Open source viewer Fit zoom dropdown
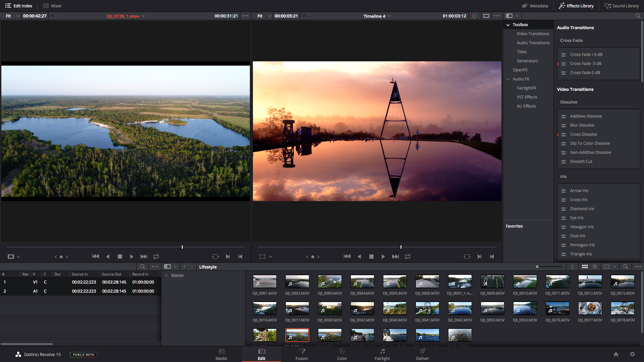Image resolution: width=644 pixels, height=362 pixels. coord(12,16)
